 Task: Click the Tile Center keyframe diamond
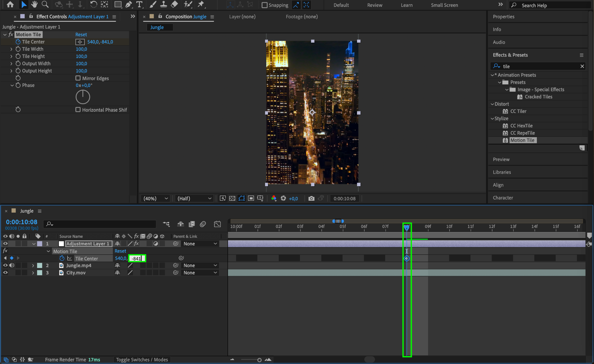click(407, 258)
